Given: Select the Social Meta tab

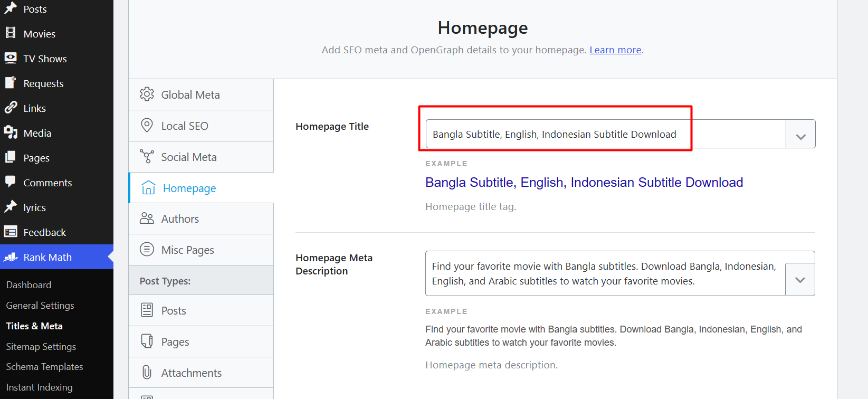Looking at the screenshot, I should pyautogui.click(x=201, y=157).
